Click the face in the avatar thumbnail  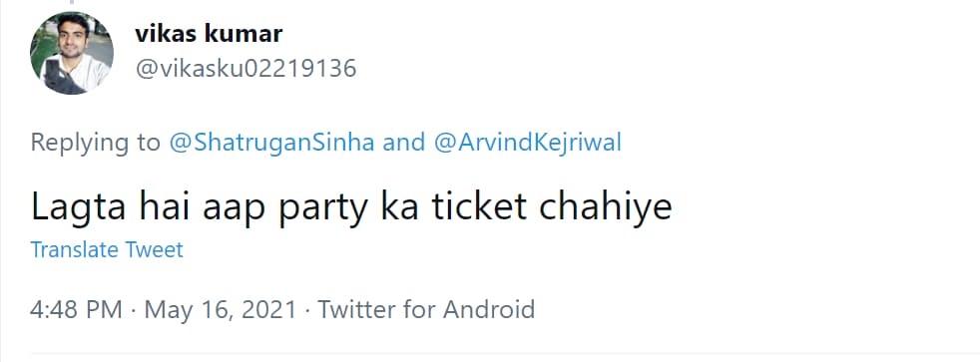pos(73,38)
